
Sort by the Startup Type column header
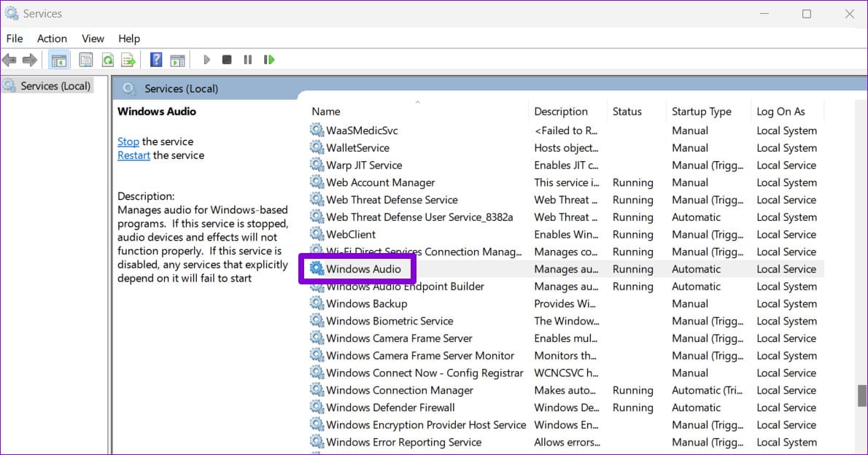(x=701, y=112)
